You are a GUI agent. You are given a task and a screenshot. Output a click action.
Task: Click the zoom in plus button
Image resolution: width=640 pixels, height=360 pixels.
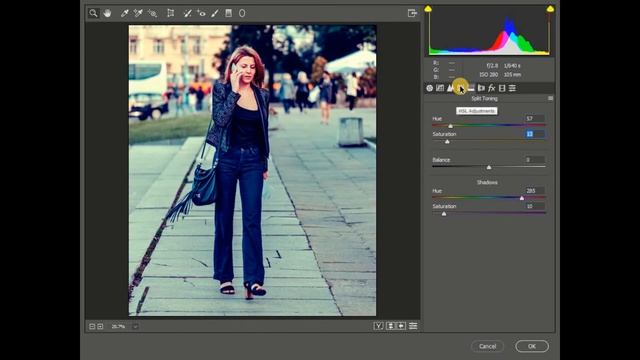click(100, 327)
